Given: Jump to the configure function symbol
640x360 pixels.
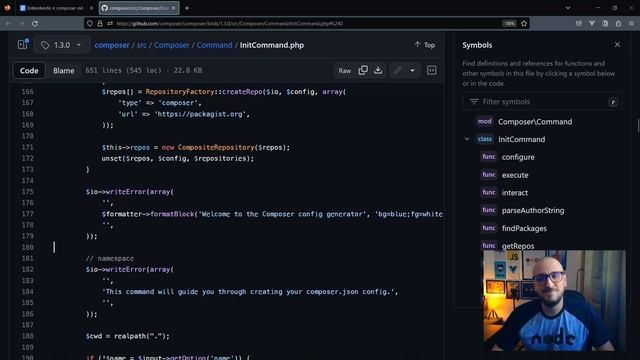Looking at the screenshot, I should click(x=518, y=157).
